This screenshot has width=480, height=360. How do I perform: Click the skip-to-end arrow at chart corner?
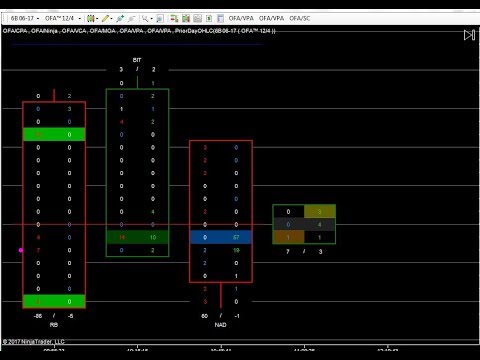pos(469,35)
